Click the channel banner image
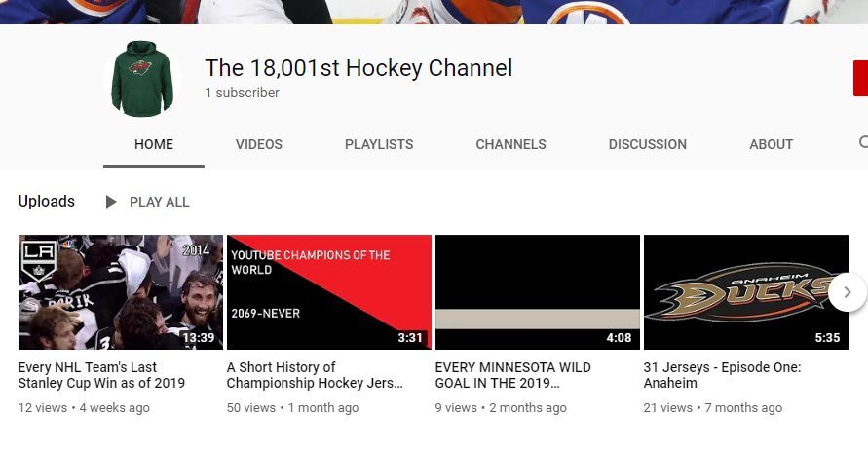Screen dimensions: 868x455 pyautogui.click(x=434, y=12)
